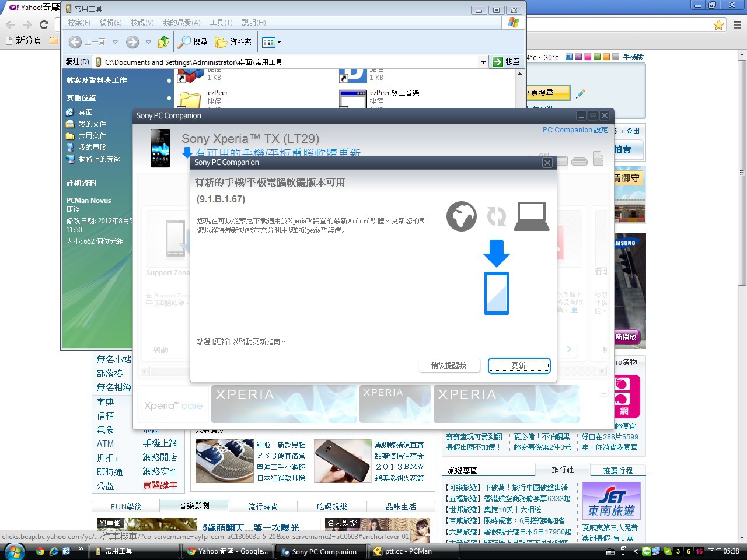Select the gray Yahoo theme color
747x560 pixels.
click(x=616, y=57)
